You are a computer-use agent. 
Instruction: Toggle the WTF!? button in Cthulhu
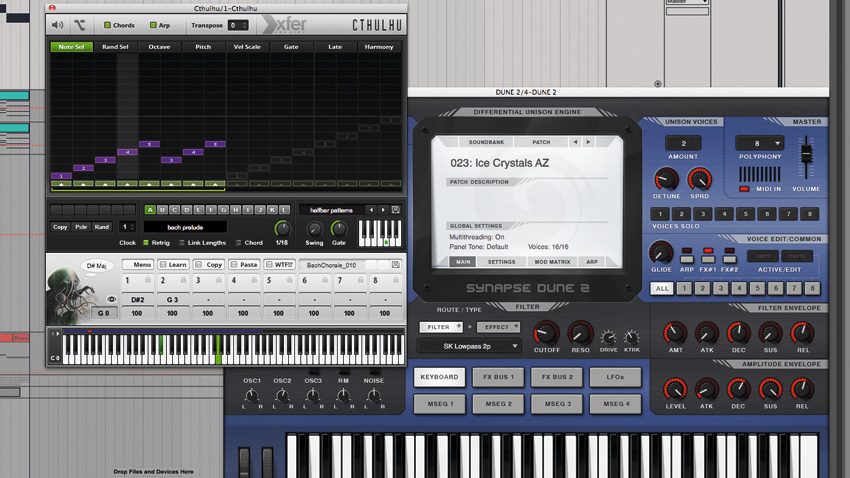point(279,264)
